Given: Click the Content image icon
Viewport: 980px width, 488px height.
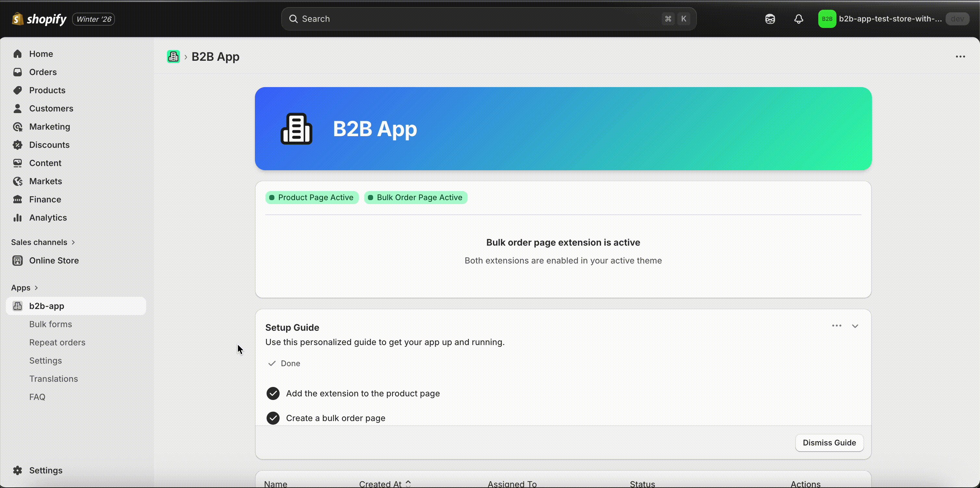Looking at the screenshot, I should tap(18, 163).
